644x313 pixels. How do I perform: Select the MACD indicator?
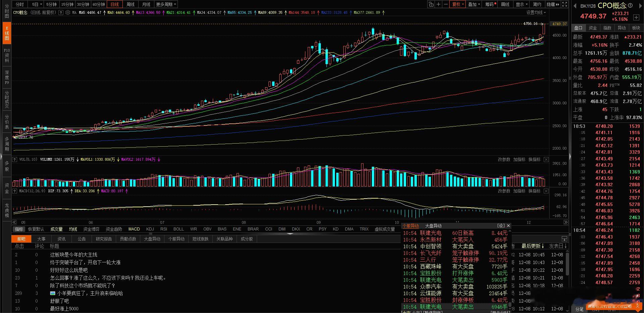[134, 229]
